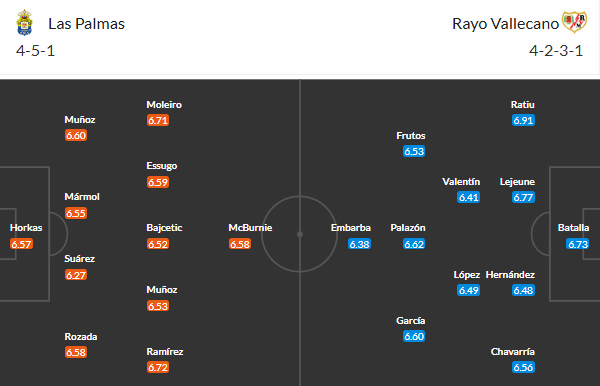Click Chavarría's 6.56 rating badge

(523, 368)
